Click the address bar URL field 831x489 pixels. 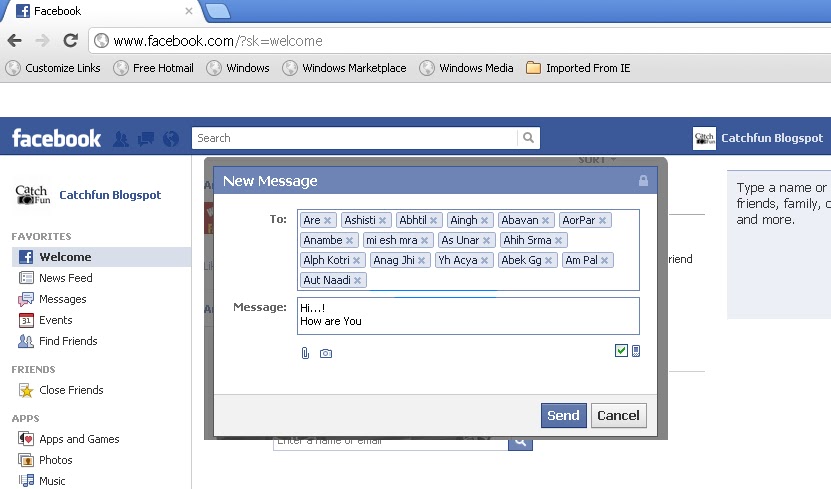click(461, 41)
